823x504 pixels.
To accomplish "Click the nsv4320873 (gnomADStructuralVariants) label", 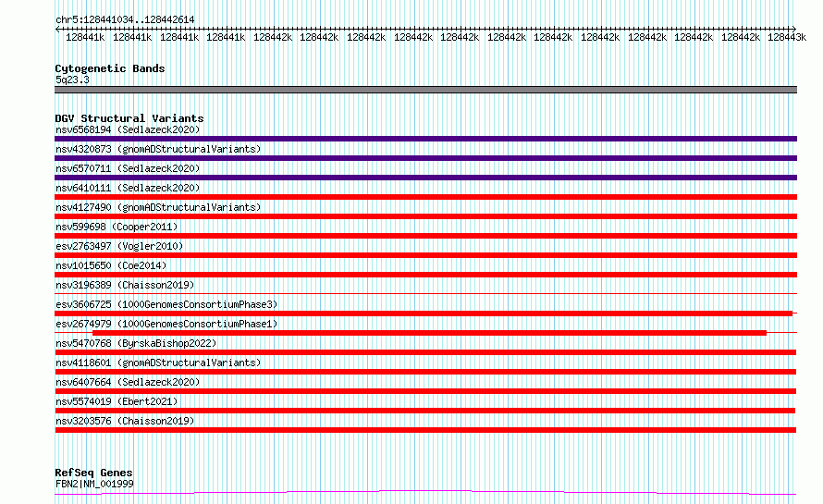I will point(158,149).
